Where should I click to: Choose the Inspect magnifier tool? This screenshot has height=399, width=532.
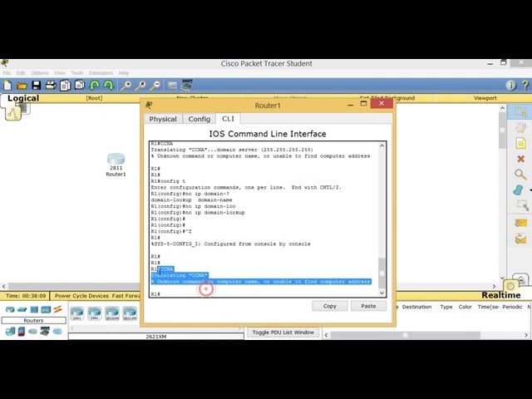coord(520,175)
